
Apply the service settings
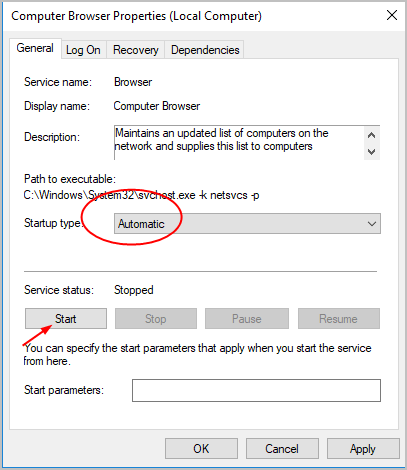[x=363, y=449]
